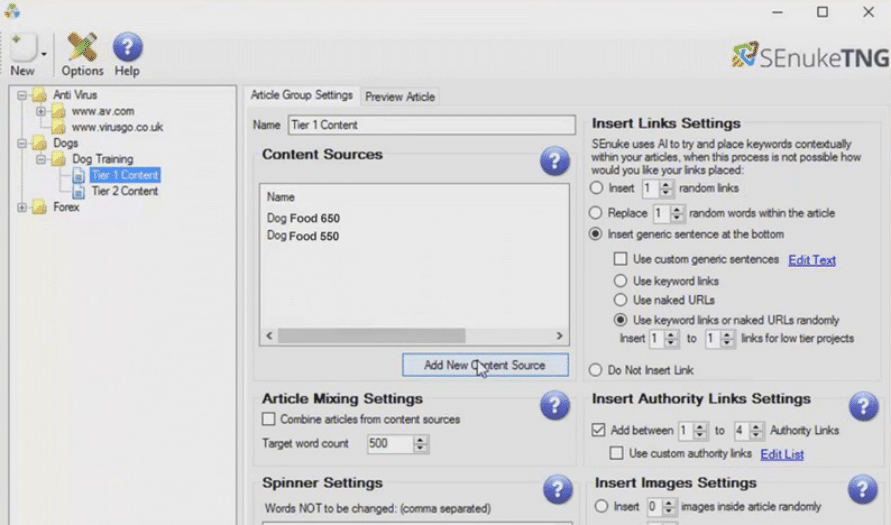Select Tier 2 Content tree item
The image size is (891, 525).
(x=124, y=191)
